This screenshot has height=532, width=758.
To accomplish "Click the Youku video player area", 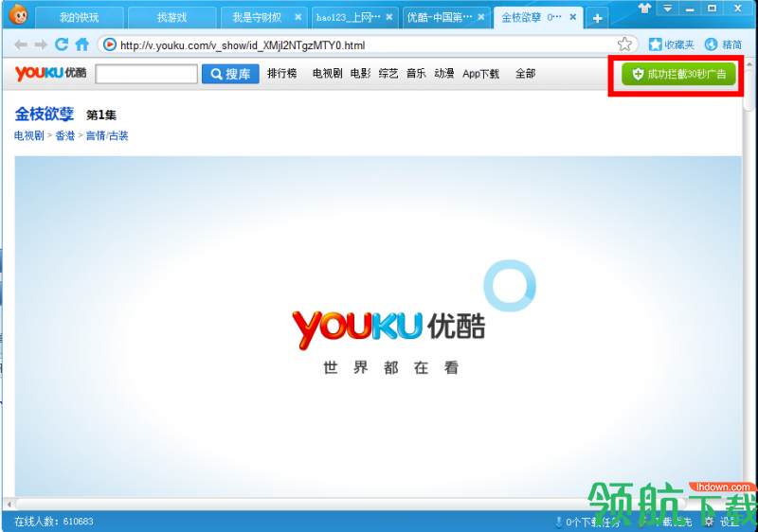I will (x=378, y=327).
